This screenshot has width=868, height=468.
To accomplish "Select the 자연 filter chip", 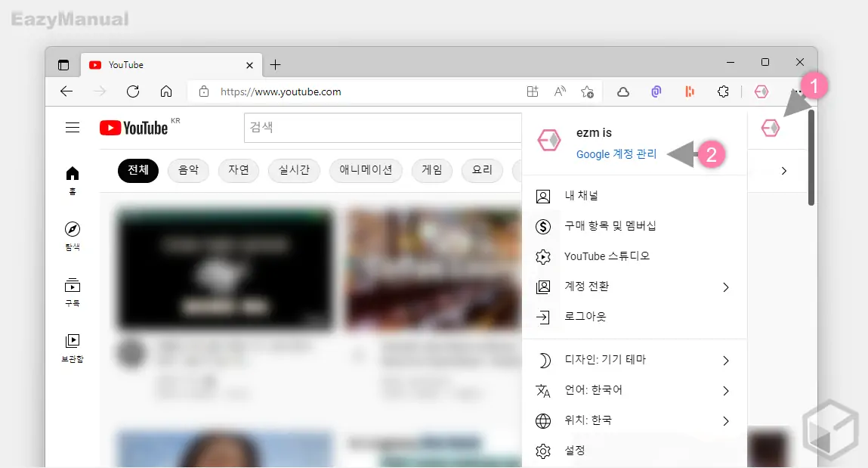I will pos(239,170).
